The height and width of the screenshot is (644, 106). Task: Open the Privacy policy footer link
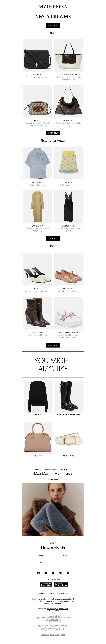click(55, 635)
